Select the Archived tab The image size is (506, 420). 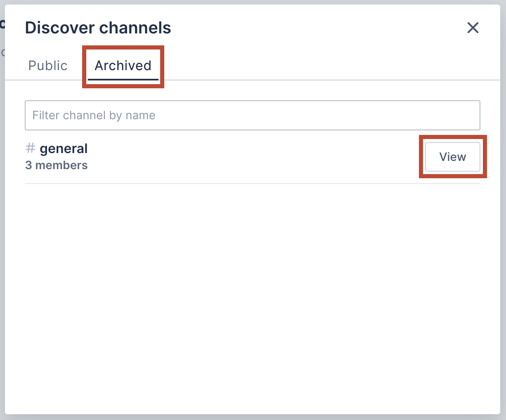click(123, 66)
